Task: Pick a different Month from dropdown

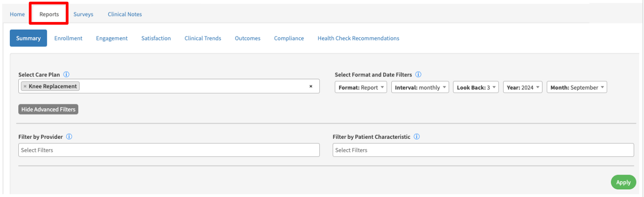Action: (x=576, y=88)
